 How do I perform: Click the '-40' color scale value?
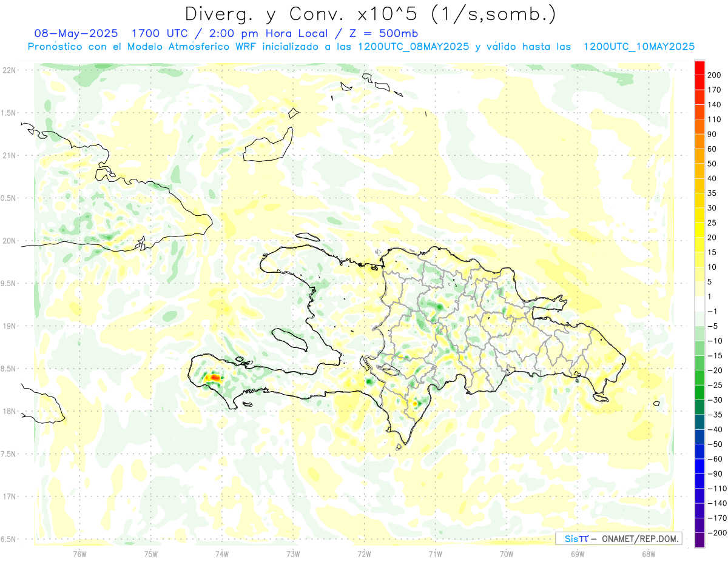click(714, 429)
